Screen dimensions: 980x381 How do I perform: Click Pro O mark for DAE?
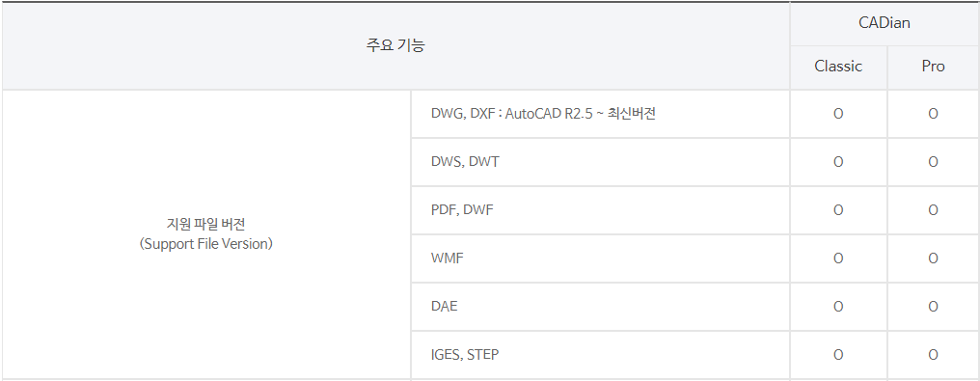[x=933, y=306]
